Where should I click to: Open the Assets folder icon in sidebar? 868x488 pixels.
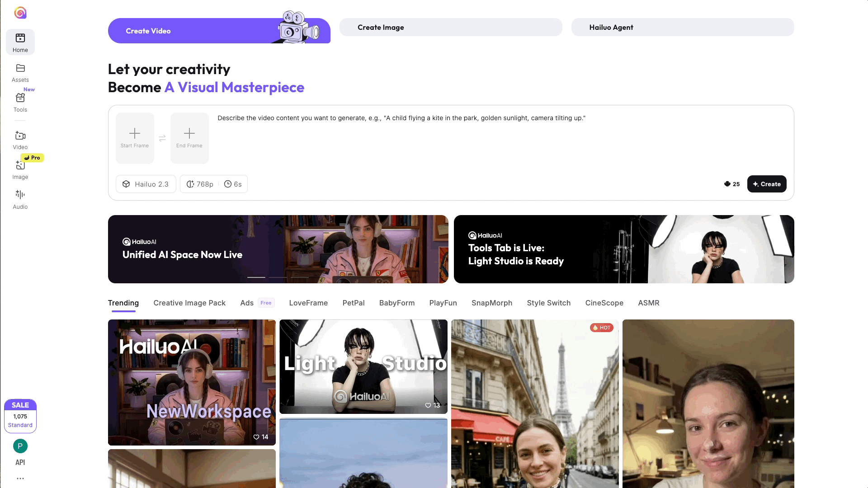[20, 68]
